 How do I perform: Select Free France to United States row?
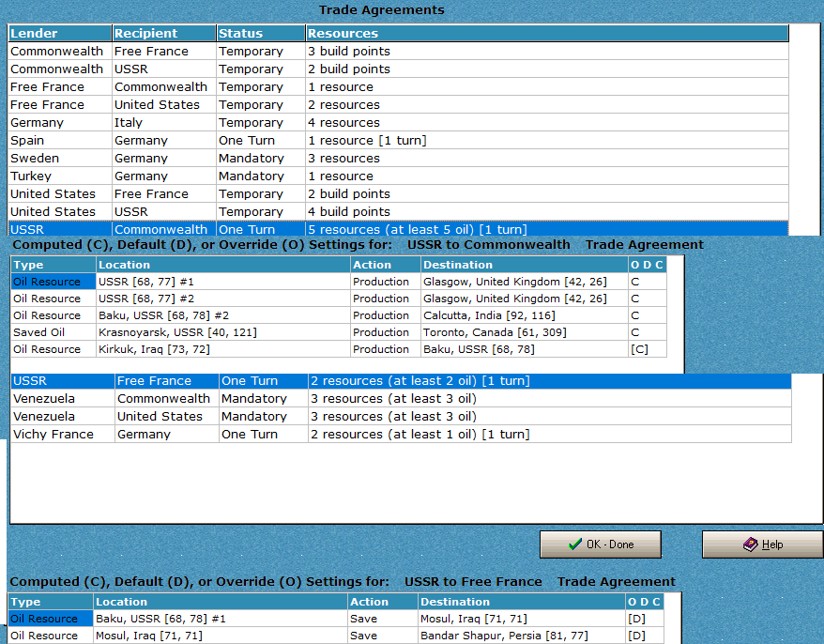(x=398, y=105)
